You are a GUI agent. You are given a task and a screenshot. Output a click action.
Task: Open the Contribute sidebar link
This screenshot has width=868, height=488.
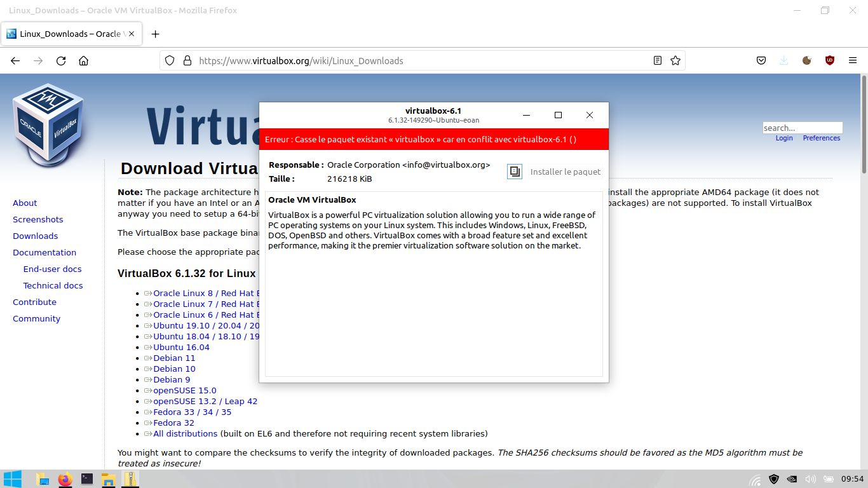(x=34, y=302)
